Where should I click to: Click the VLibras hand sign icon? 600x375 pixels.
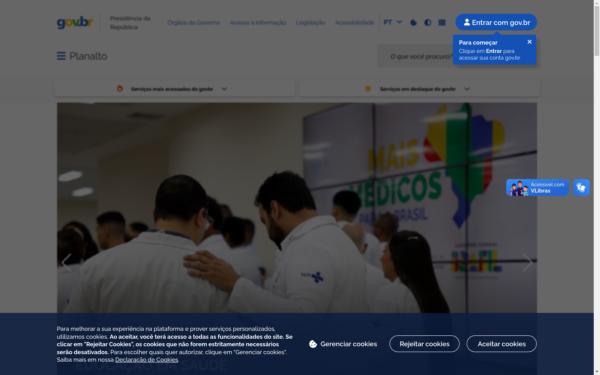[x=581, y=188]
